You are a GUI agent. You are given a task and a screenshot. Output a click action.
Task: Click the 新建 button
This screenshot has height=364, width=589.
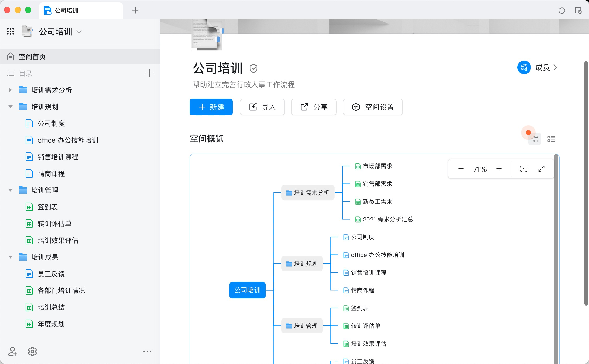211,107
